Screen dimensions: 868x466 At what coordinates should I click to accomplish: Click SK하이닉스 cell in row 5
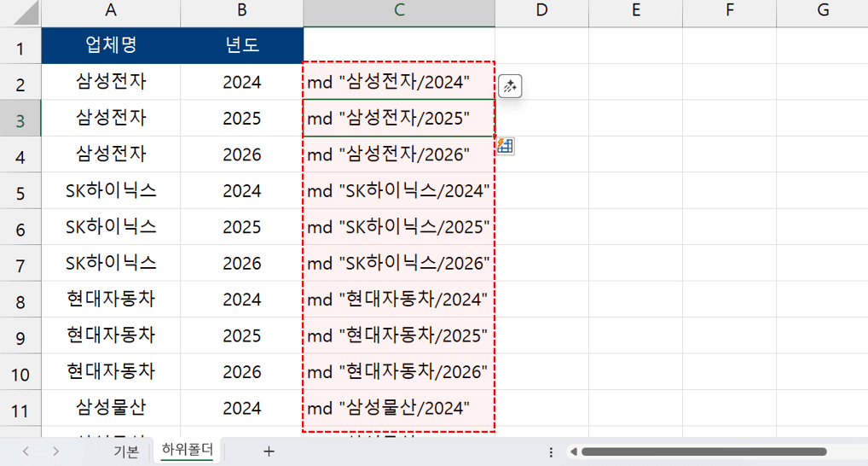click(x=111, y=190)
